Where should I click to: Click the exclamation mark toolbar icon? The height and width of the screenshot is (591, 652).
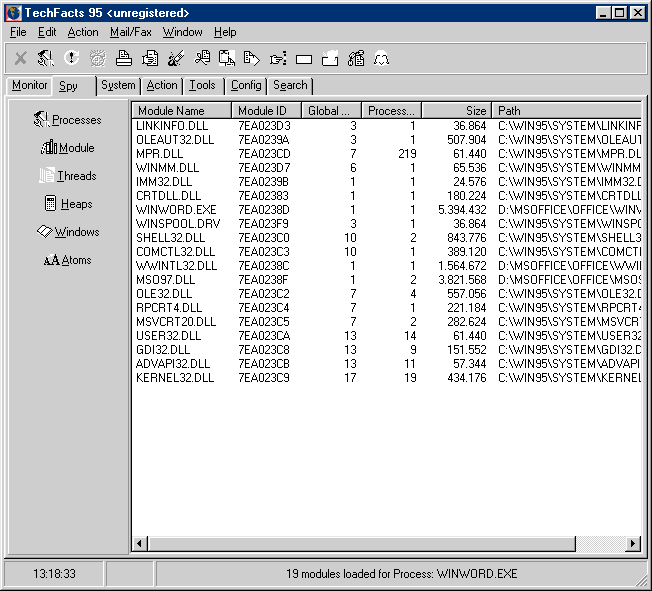pyautogui.click(x=72, y=59)
